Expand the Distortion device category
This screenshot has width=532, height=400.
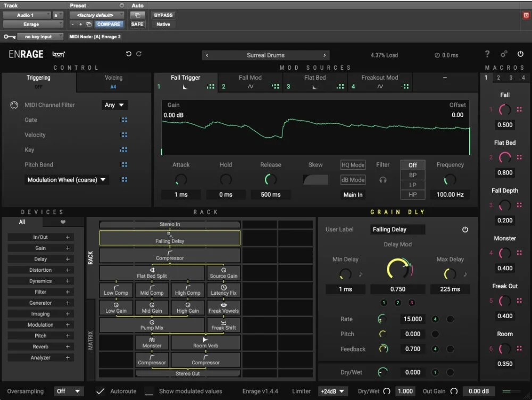[40, 270]
